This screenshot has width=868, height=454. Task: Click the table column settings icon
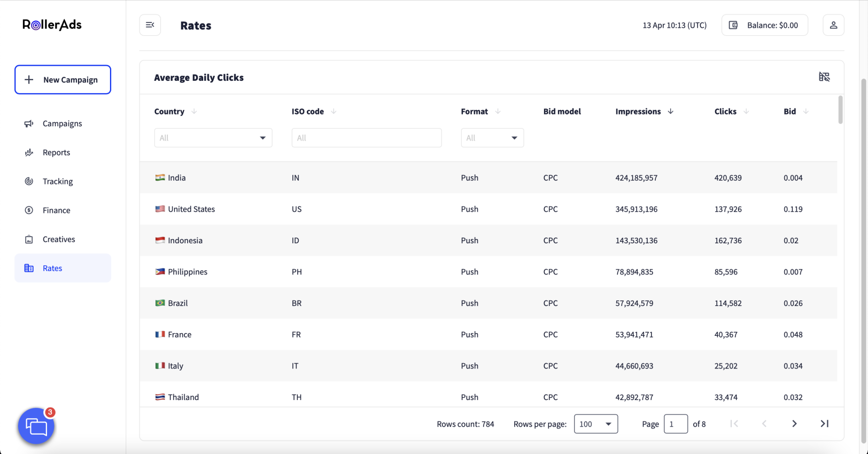[824, 77]
